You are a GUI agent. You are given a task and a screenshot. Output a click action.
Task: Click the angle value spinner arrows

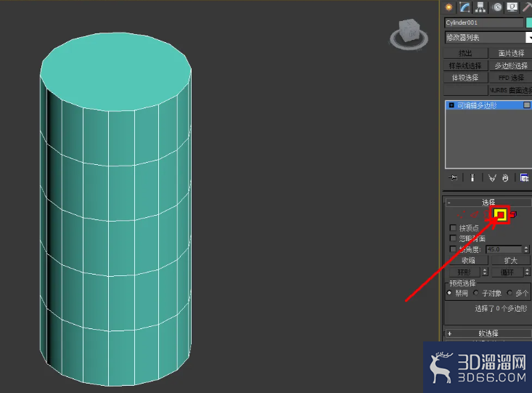click(x=526, y=249)
